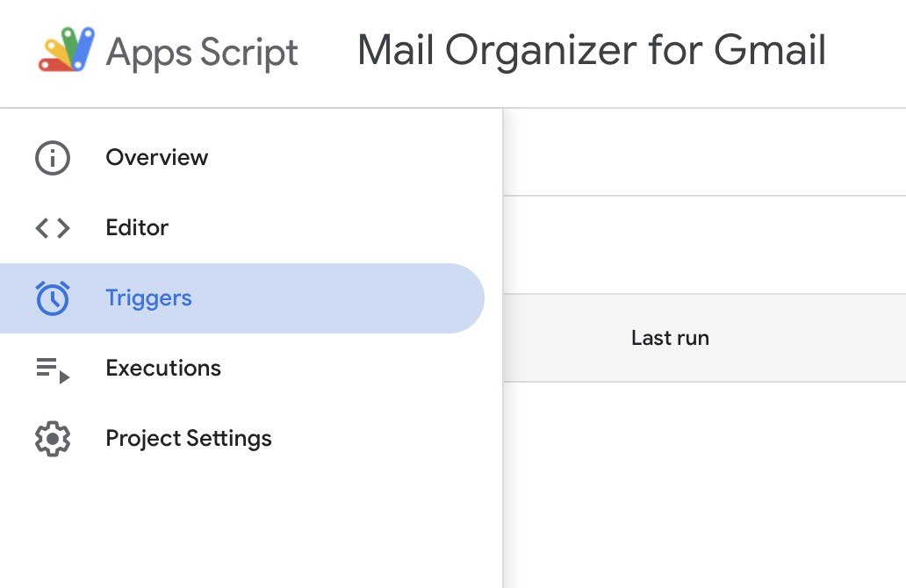Screen dimensions: 906x588
Task: Open the Executions section
Action: coord(242,369)
